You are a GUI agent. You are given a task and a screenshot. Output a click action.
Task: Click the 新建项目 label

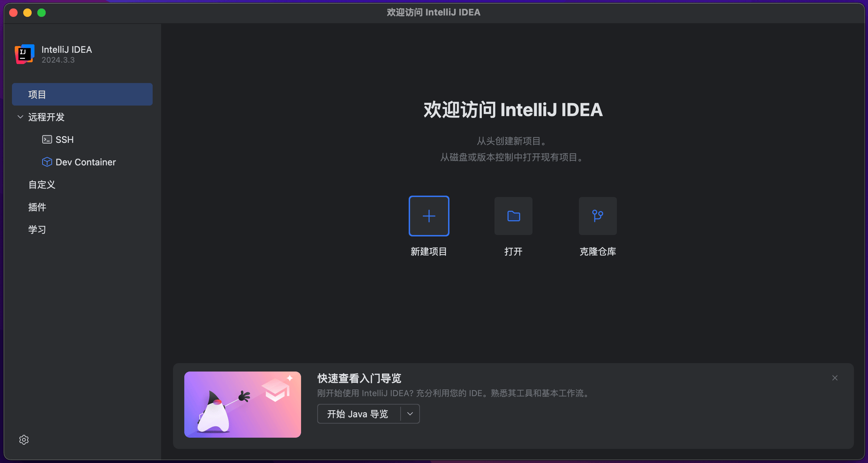click(x=429, y=252)
